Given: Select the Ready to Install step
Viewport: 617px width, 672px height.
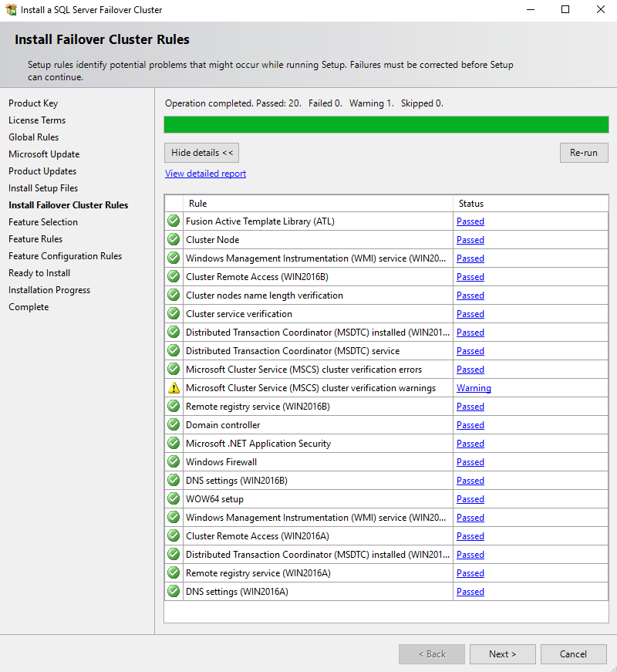Looking at the screenshot, I should coord(39,273).
